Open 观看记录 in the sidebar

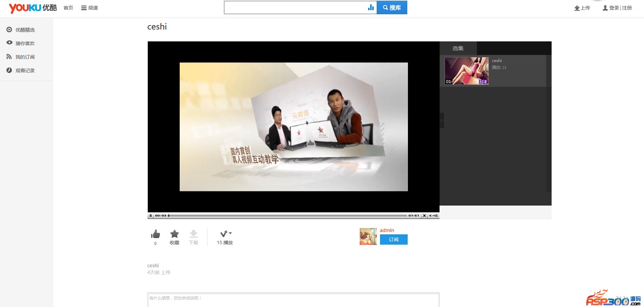click(x=25, y=71)
